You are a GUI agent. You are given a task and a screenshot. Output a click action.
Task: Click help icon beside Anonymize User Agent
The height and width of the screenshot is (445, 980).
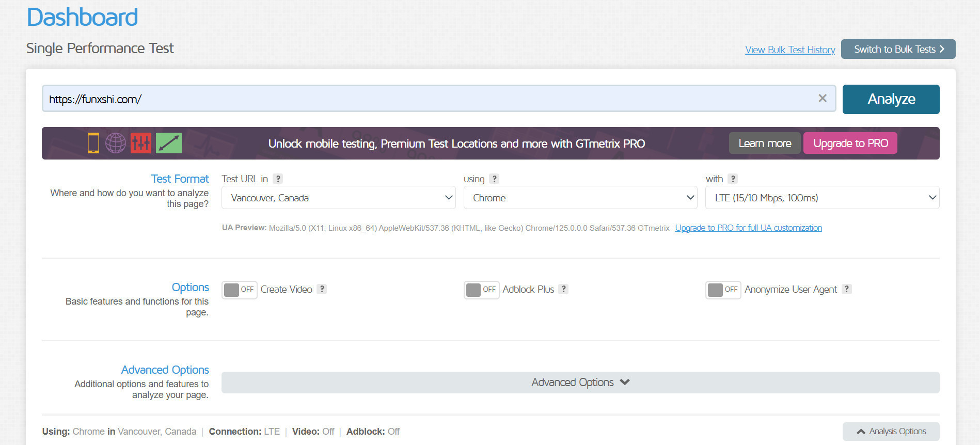[x=847, y=289]
